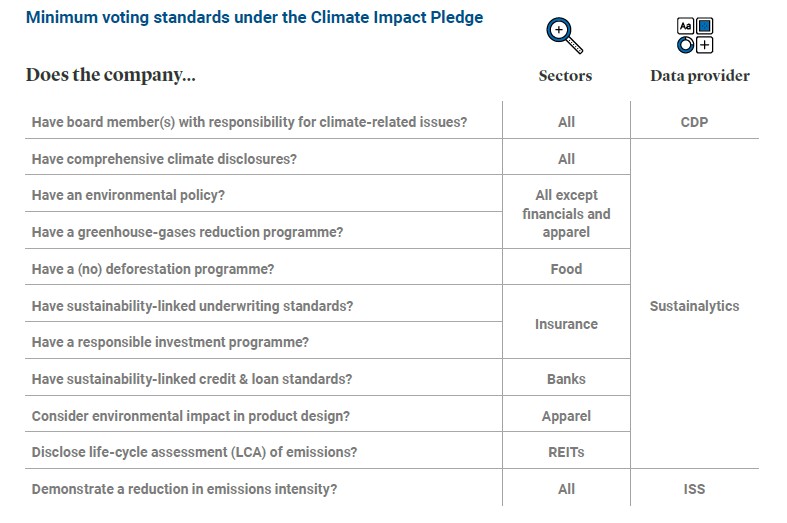
Task: Select reduction in emissions intensity row
Action: click(184, 489)
